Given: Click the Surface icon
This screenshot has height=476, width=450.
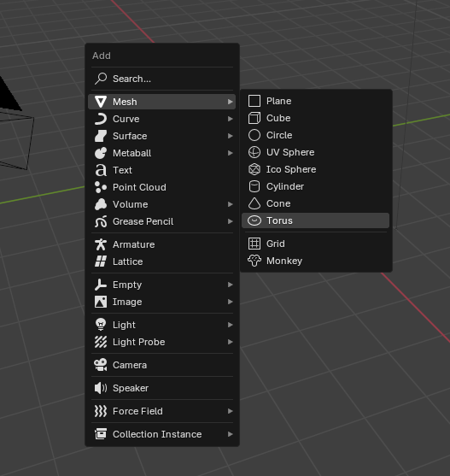Looking at the screenshot, I should [101, 136].
